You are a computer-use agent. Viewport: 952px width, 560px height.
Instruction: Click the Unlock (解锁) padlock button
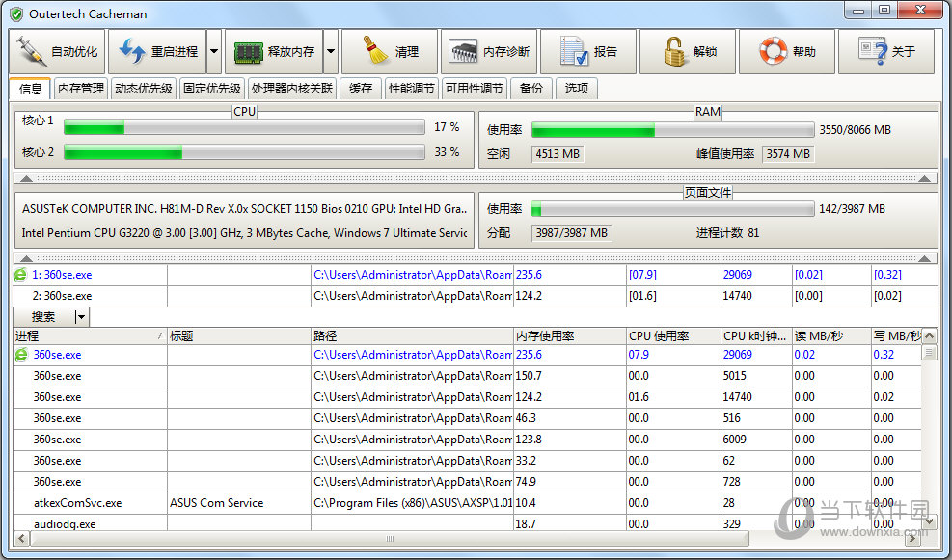[688, 52]
